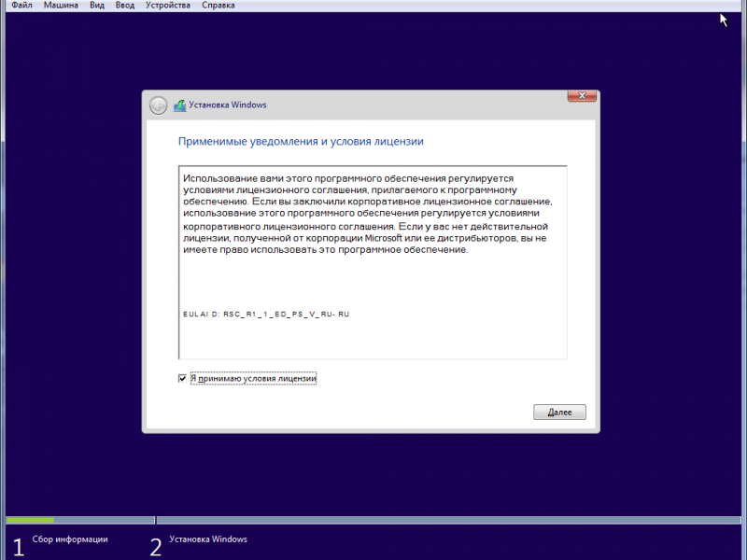Click the Сбор информации step label
The image size is (747, 560).
coord(70,539)
